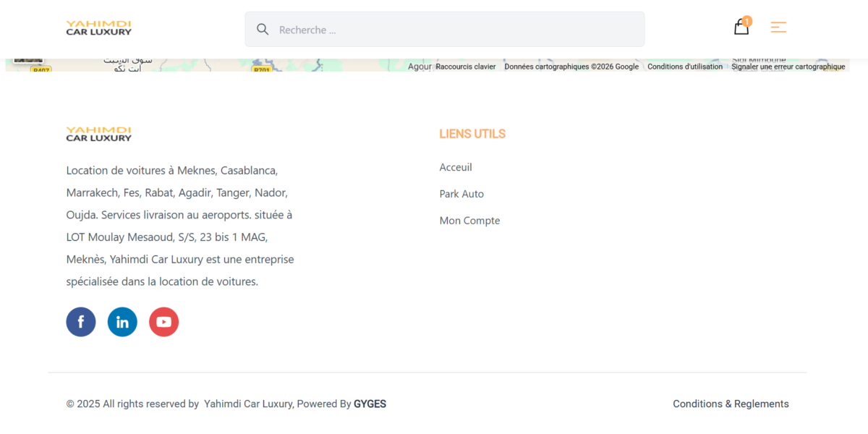
Task: Open the LinkedIn social icon
Action: [122, 322]
